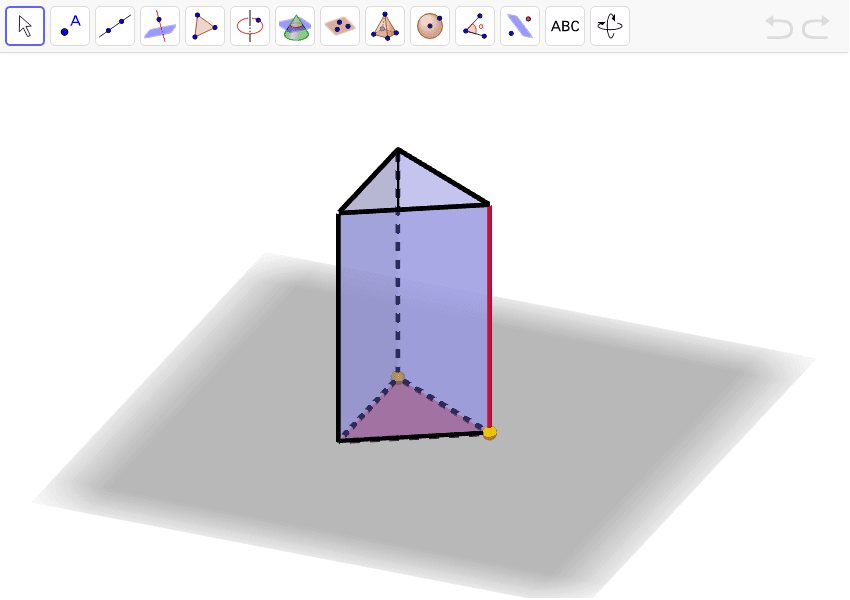Activate the Line tool
The width and height of the screenshot is (850, 600).
click(x=114, y=25)
